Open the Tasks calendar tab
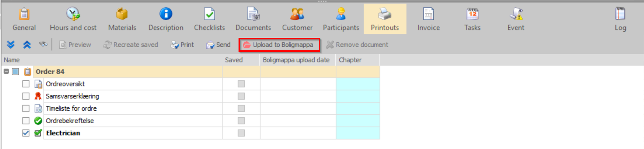This screenshot has width=644, height=149. [x=472, y=19]
